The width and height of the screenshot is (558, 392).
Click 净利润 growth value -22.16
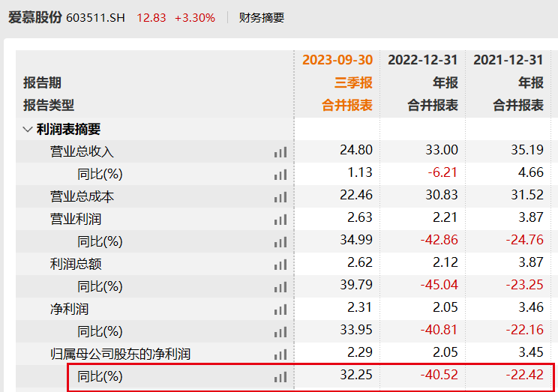(524, 330)
